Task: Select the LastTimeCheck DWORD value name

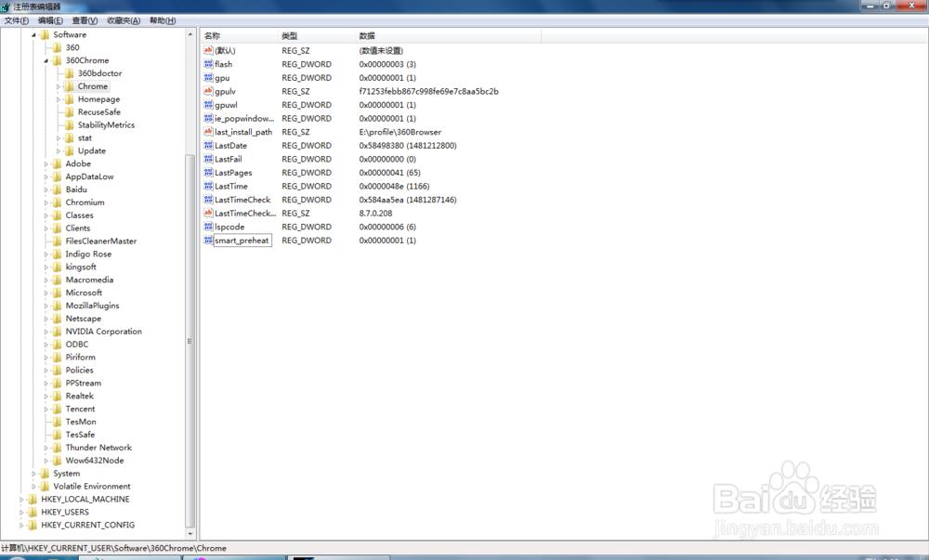Action: [x=242, y=200]
